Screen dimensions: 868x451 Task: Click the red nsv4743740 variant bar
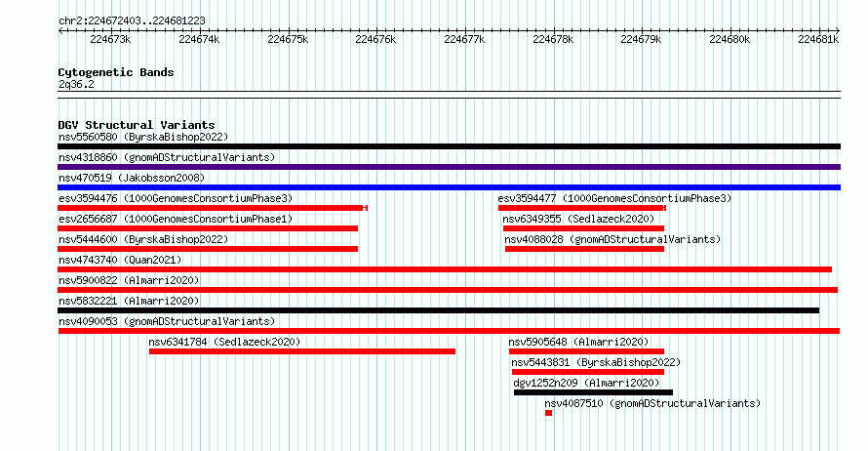tap(445, 269)
